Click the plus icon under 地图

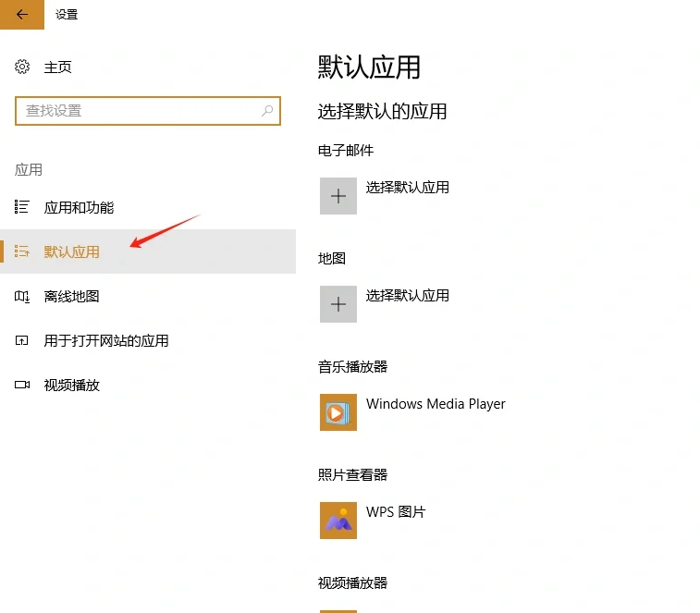point(338,304)
